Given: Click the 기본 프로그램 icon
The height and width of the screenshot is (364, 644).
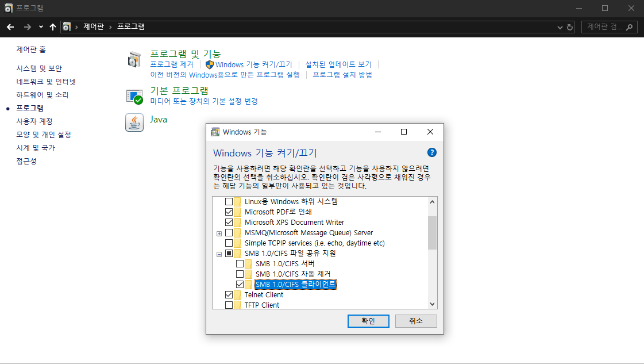Looking at the screenshot, I should click(x=134, y=97).
